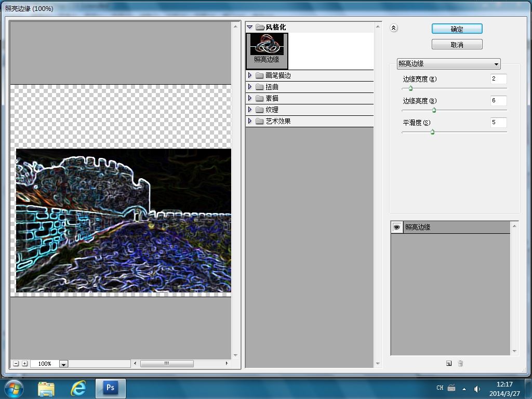Click the Photoshop taskbar button
532x399 pixels.
[x=111, y=389]
